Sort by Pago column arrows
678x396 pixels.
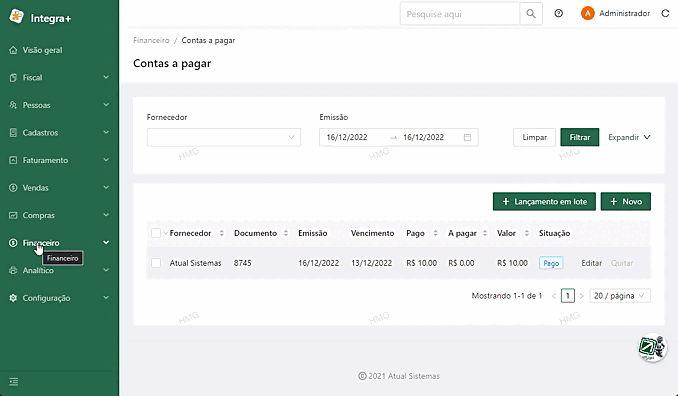[x=435, y=233]
